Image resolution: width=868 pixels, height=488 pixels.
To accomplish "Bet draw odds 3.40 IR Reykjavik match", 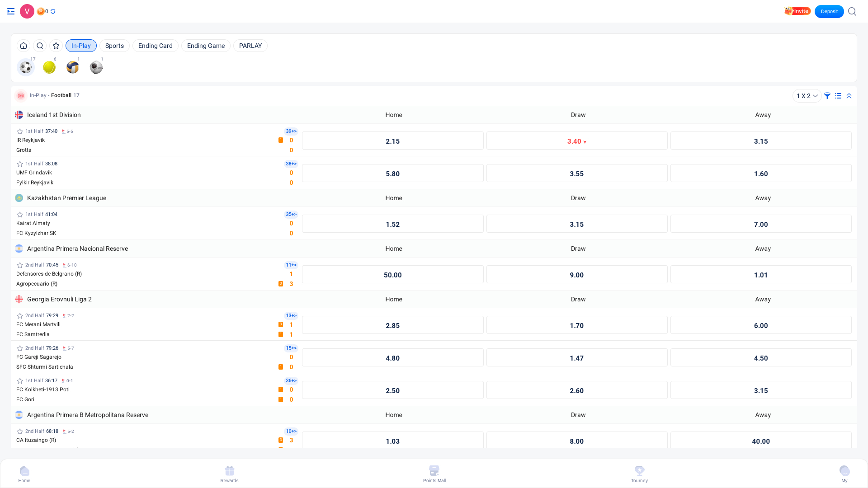I will tap(577, 141).
